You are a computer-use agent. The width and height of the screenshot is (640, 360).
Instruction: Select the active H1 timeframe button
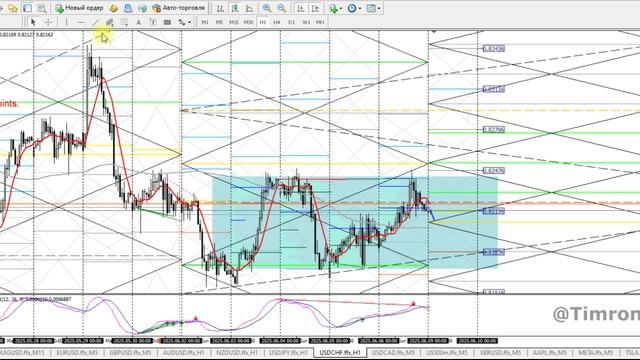click(263, 22)
